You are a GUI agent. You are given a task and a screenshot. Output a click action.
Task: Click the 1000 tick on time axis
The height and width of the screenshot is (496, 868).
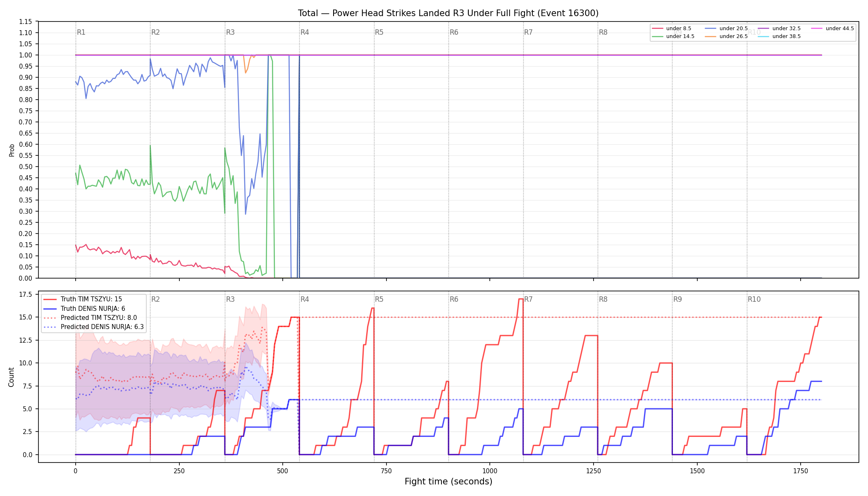pos(490,471)
